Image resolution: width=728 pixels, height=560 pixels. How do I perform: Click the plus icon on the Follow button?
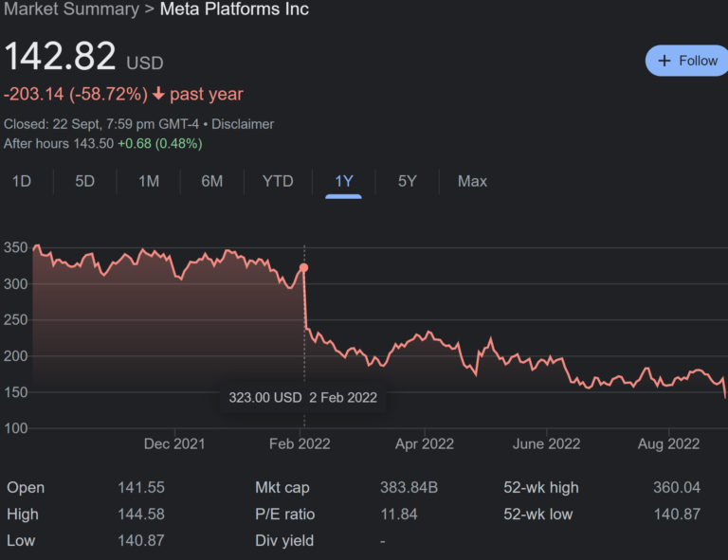[x=664, y=61]
